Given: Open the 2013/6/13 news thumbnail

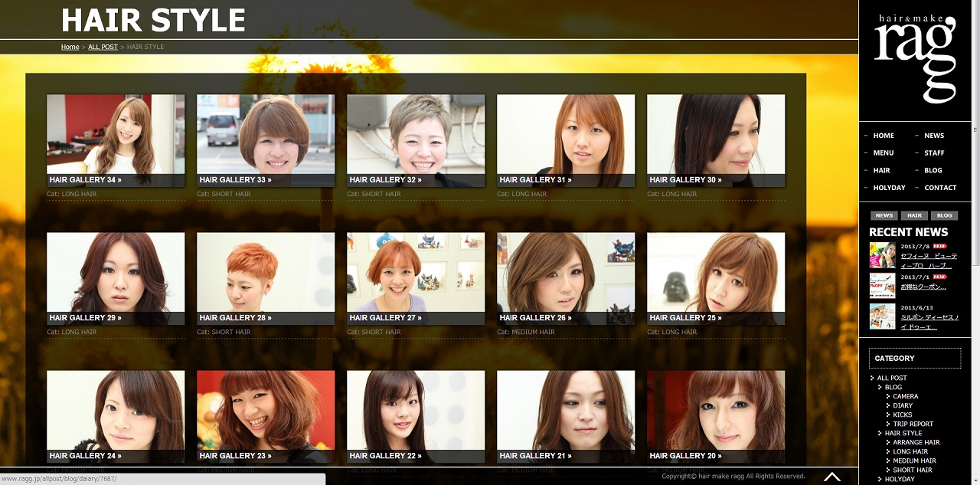Looking at the screenshot, I should click(882, 316).
